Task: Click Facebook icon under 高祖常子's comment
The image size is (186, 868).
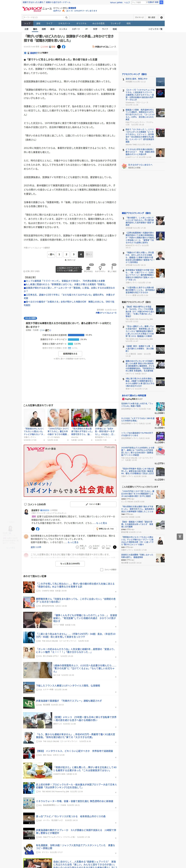Action: (x=38, y=529)
